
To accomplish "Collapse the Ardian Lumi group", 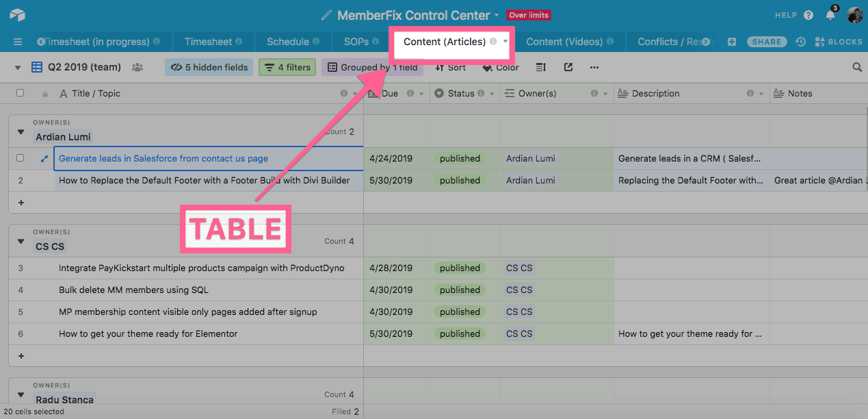I will [21, 132].
